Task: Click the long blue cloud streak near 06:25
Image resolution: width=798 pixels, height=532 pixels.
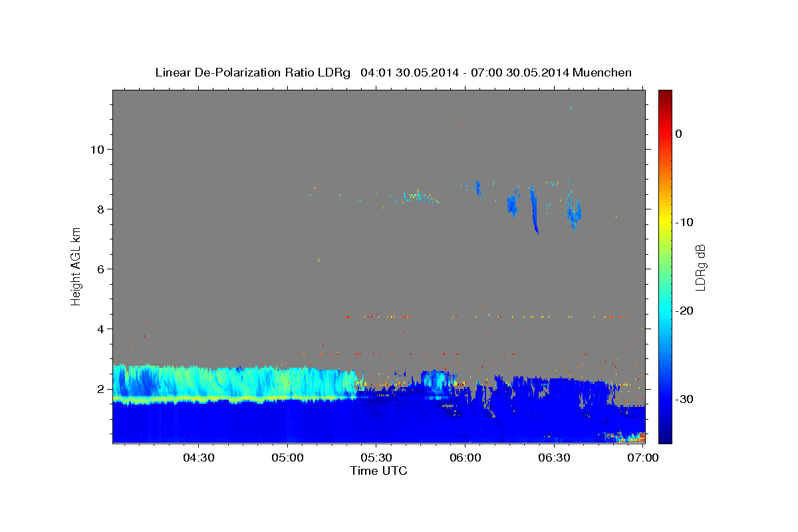Action: click(534, 210)
